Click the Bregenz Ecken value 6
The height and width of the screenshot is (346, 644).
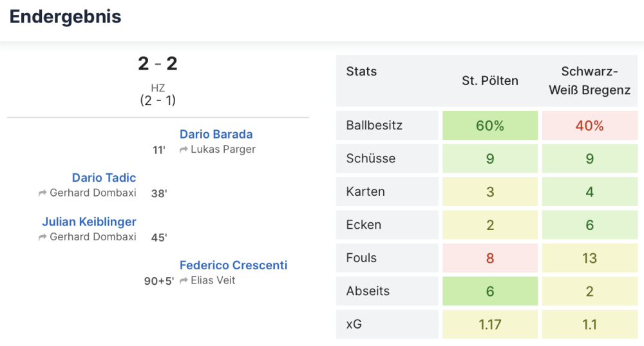pos(589,225)
